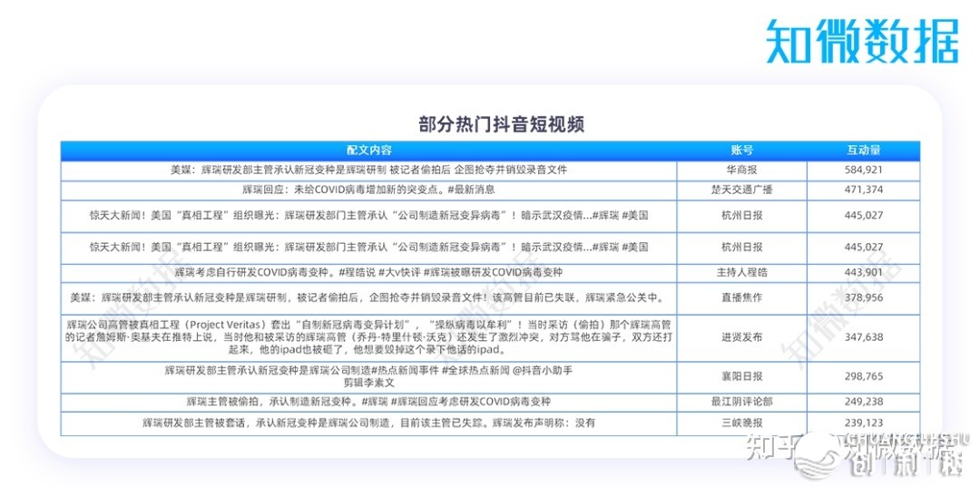Viewport: 980px width, 487px height.
Task: Click the 账号 column header
Action: tap(742, 150)
